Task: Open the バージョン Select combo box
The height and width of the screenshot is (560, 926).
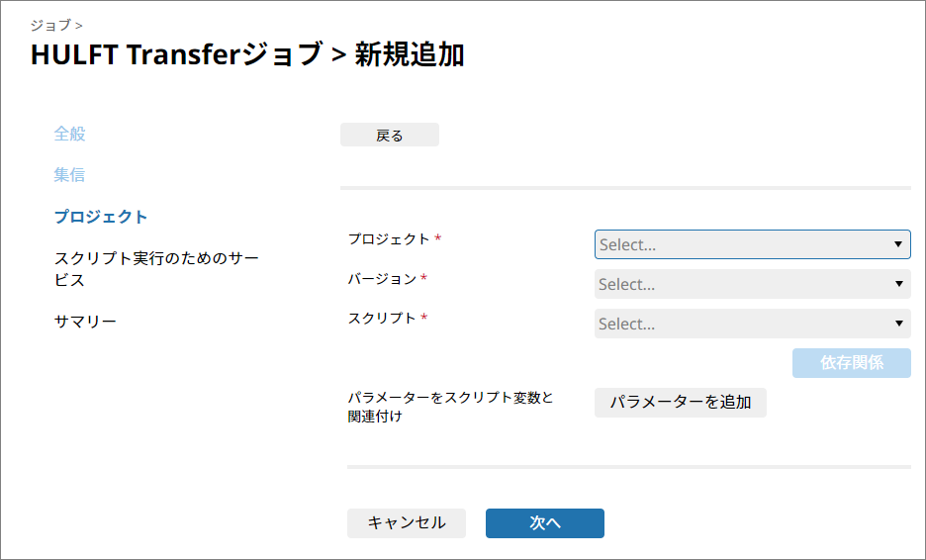Action: pyautogui.click(x=742, y=284)
